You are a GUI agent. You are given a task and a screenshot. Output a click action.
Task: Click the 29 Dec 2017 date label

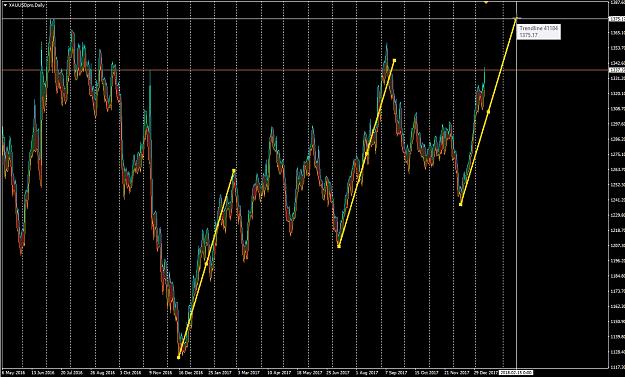[x=486, y=373]
